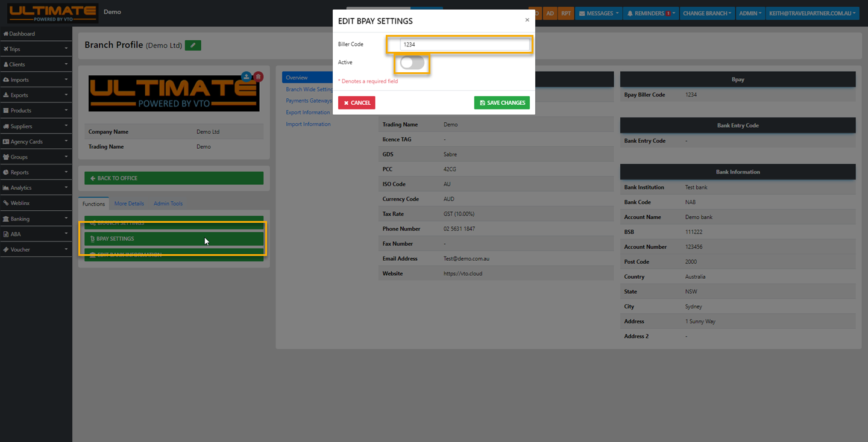Click the red trash delete logo icon
This screenshot has height=442, width=868.
pos(258,76)
